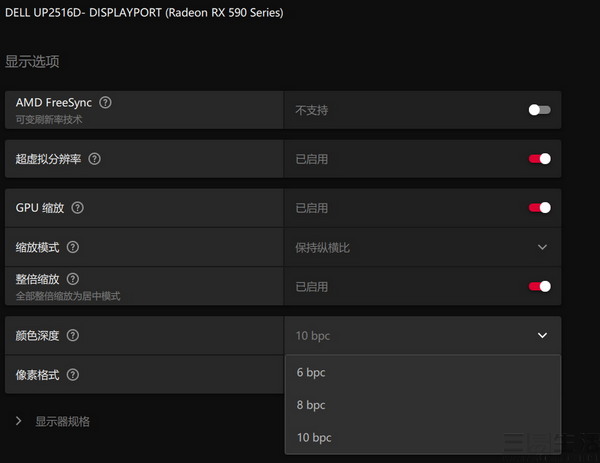Turn off the GPU 缩放 switch

539,208
